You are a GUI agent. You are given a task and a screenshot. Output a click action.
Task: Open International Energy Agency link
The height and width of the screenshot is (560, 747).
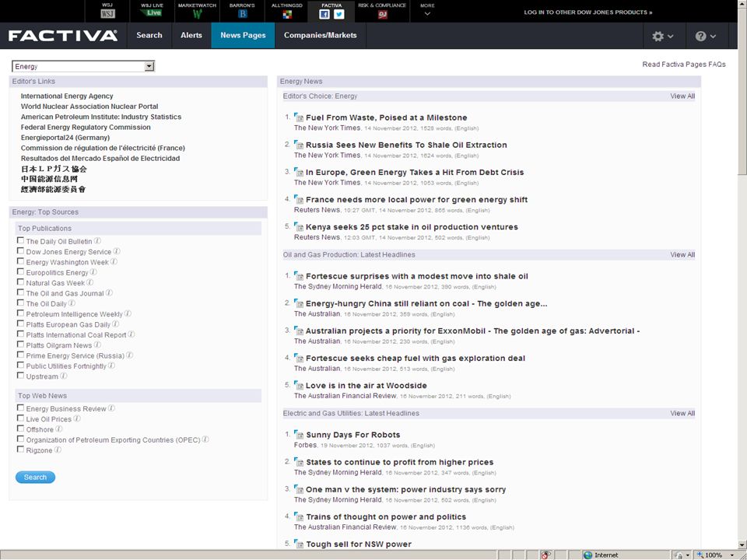[x=67, y=96]
